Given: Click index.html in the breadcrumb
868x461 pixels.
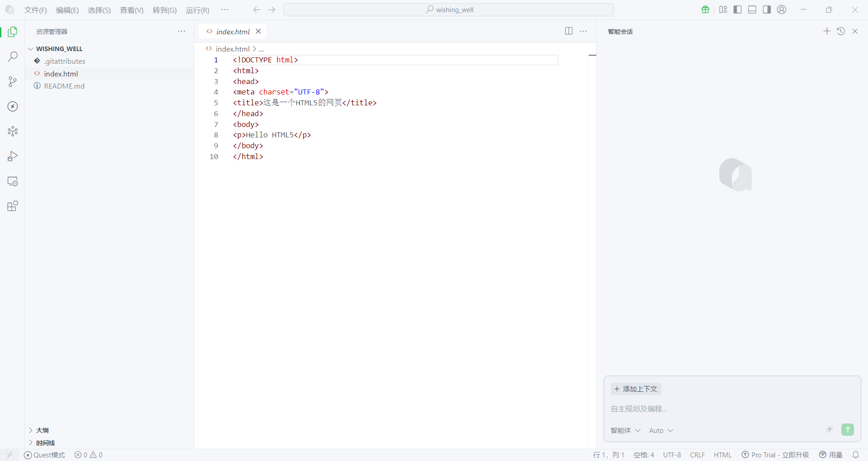Looking at the screenshot, I should [232, 49].
